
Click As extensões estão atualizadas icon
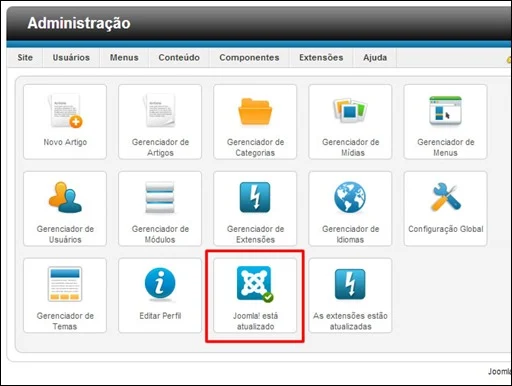[x=350, y=284]
